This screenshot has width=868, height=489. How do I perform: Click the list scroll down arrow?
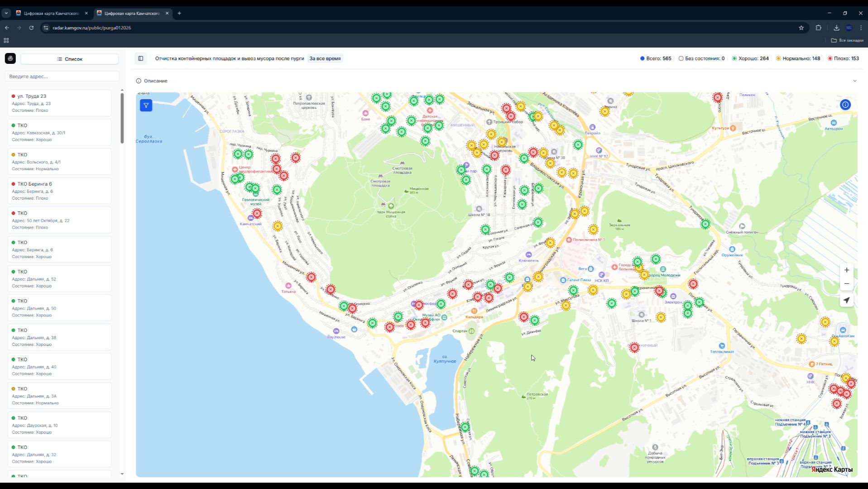[x=122, y=474]
